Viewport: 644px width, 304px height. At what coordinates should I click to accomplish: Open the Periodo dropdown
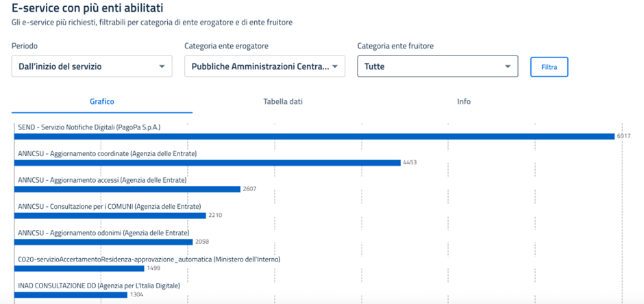coord(91,66)
